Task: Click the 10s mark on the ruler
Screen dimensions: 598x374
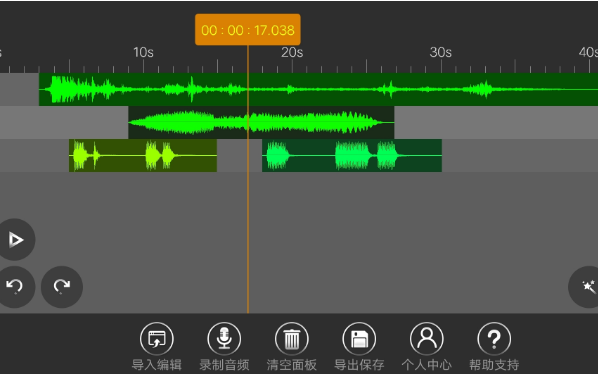Action: point(143,52)
